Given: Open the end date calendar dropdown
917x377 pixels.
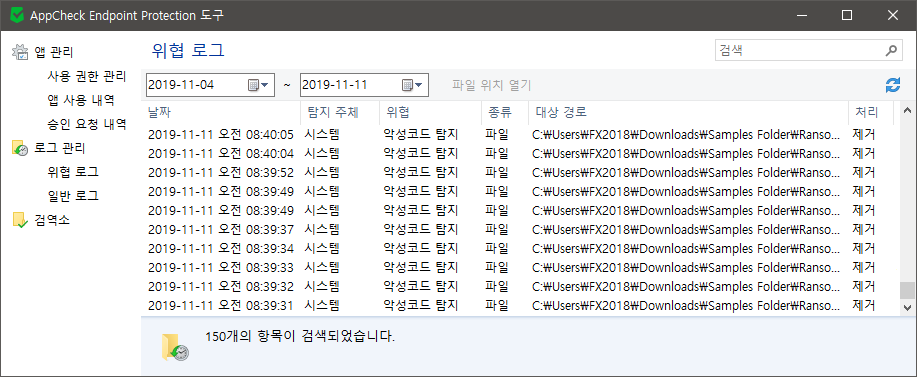Looking at the screenshot, I should click(412, 85).
